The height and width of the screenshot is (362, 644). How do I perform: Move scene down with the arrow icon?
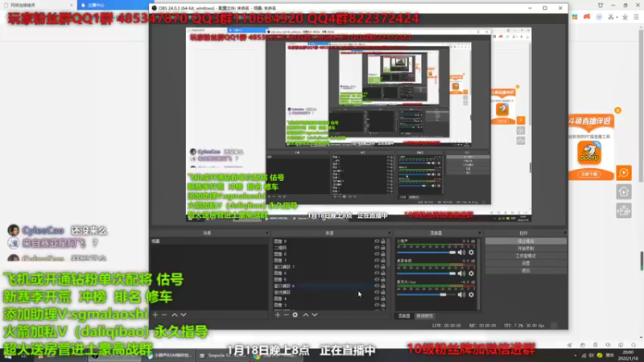pos(184,315)
